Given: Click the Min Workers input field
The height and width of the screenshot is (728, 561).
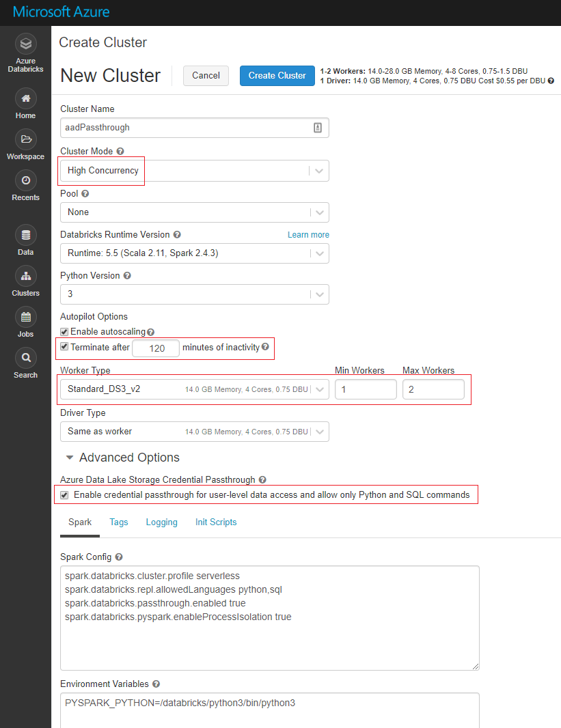Looking at the screenshot, I should click(x=366, y=389).
